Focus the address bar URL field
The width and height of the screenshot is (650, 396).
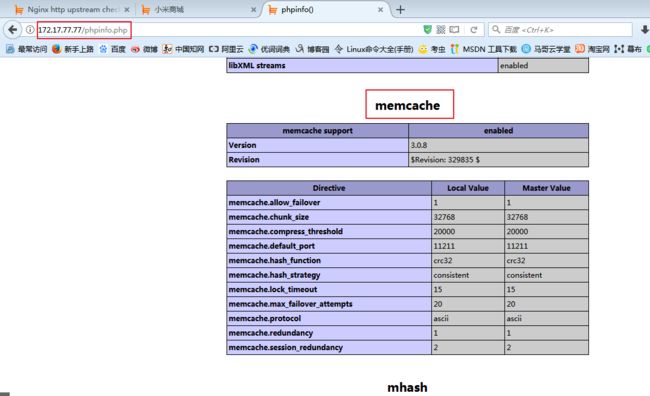[228, 30]
